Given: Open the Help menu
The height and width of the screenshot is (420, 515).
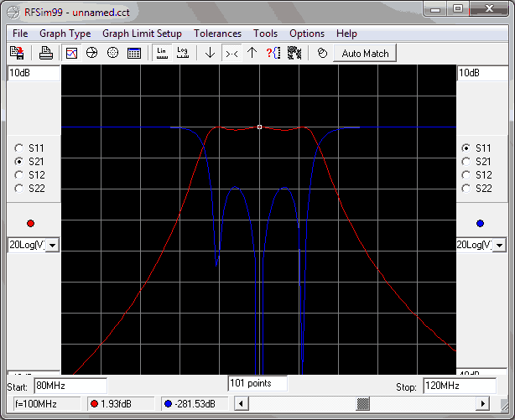Looking at the screenshot, I should pyautogui.click(x=346, y=34).
